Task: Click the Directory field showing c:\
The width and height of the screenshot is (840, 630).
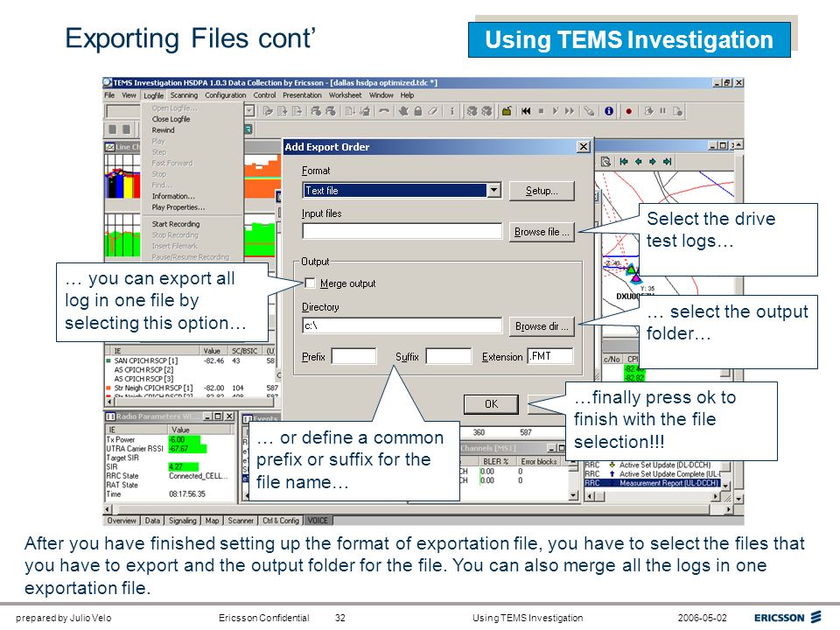Action: (402, 325)
